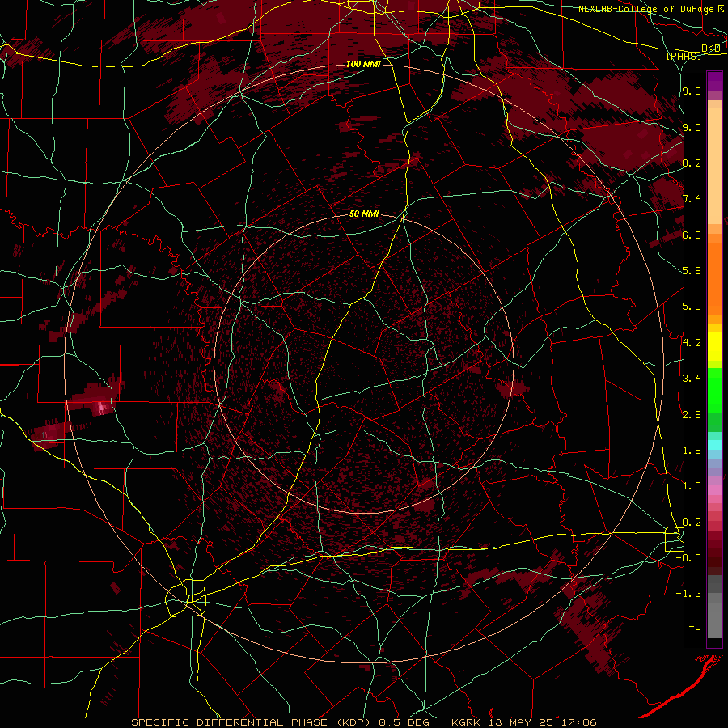Pick the pink segment of the color bar

click(x=714, y=490)
